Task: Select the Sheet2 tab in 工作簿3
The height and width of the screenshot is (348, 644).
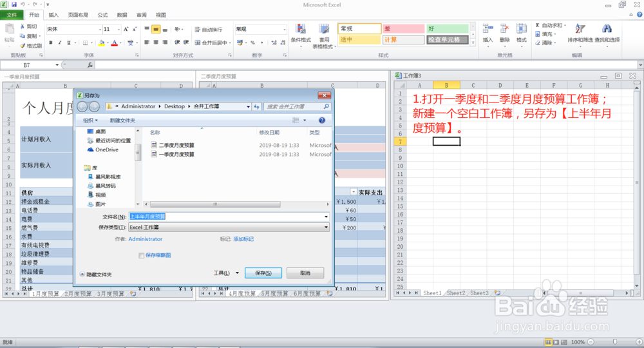Action: click(x=456, y=293)
